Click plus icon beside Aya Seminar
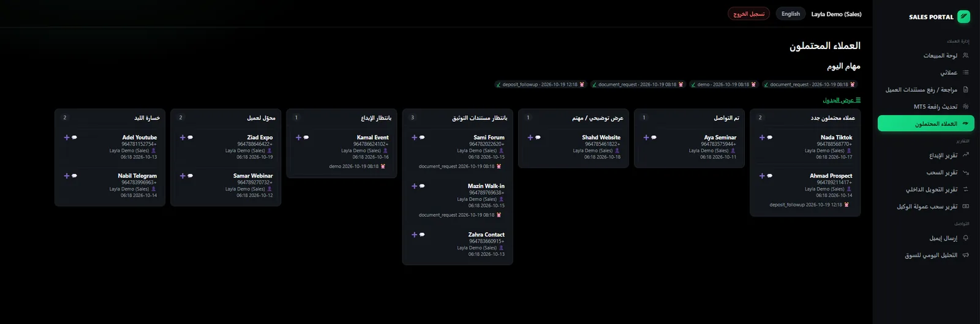The image size is (980, 324). [x=646, y=138]
